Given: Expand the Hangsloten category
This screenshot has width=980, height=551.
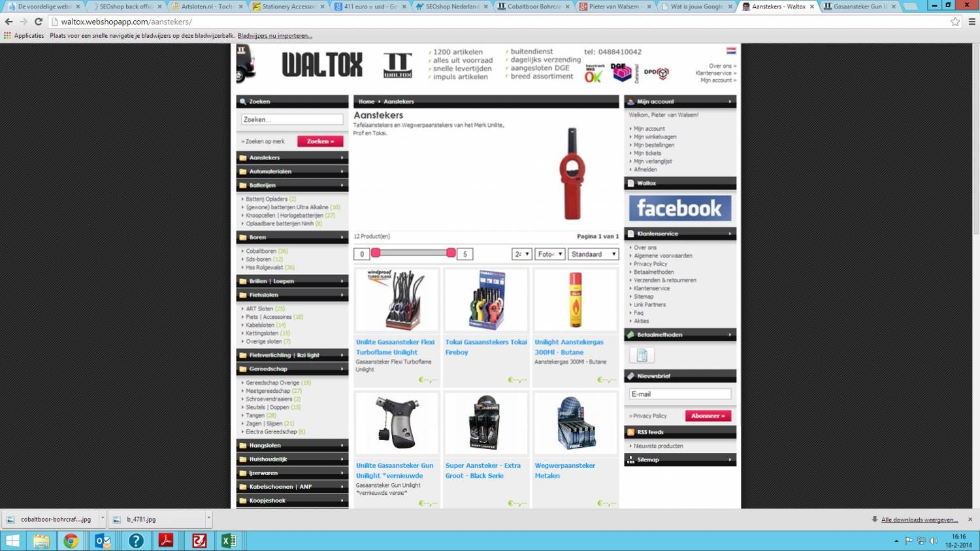Looking at the screenshot, I should pyautogui.click(x=292, y=445).
